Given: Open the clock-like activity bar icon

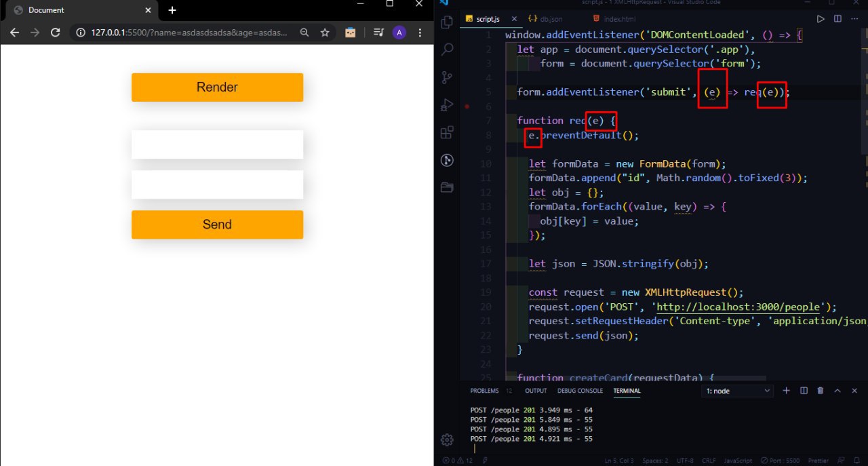Looking at the screenshot, I should (447, 160).
